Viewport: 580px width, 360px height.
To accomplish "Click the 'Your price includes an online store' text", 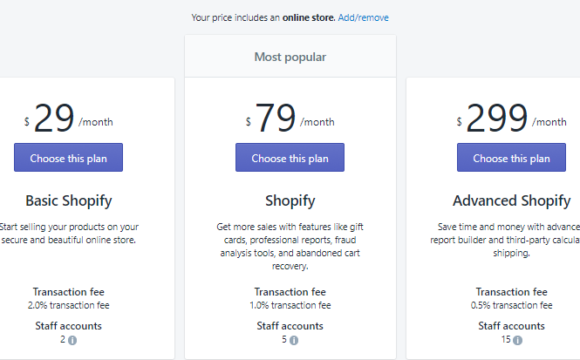I will coord(263,17).
